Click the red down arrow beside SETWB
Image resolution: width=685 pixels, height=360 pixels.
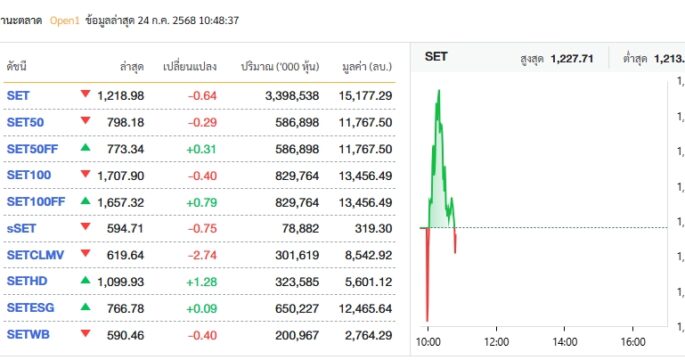(86, 333)
